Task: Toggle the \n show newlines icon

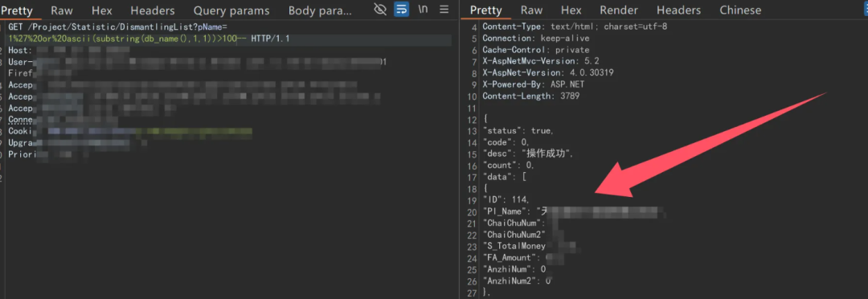Action: (423, 10)
